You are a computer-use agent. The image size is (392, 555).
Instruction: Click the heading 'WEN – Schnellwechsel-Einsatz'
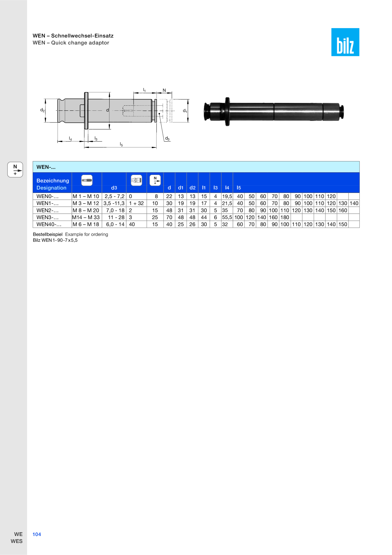73,36
